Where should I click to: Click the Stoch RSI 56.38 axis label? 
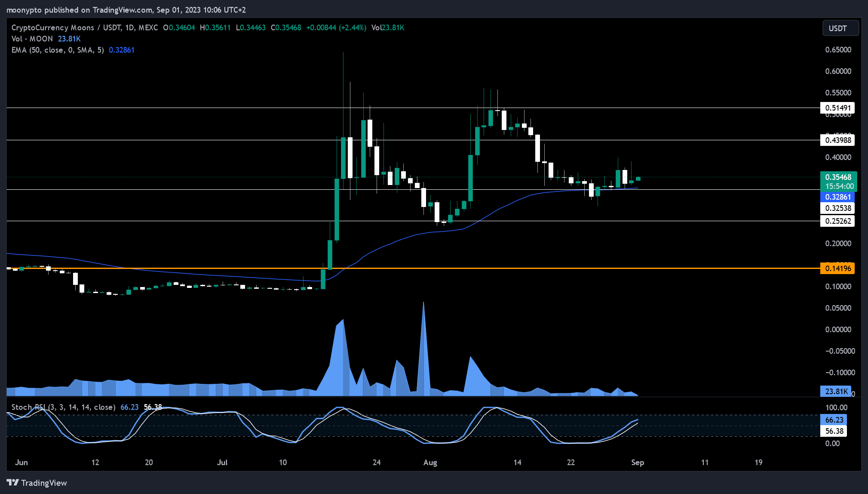pyautogui.click(x=834, y=431)
